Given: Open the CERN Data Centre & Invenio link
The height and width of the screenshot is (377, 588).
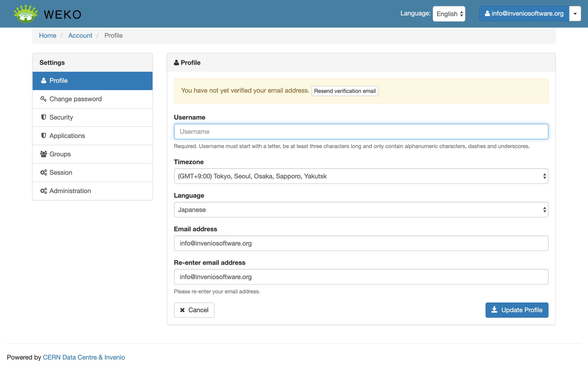Looking at the screenshot, I should 84,357.
